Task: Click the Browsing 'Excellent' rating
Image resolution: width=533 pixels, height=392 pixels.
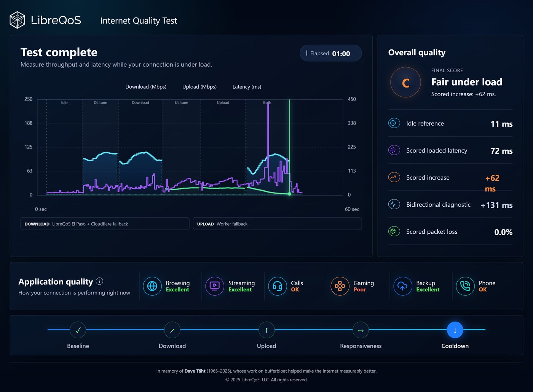Action: tap(177, 290)
